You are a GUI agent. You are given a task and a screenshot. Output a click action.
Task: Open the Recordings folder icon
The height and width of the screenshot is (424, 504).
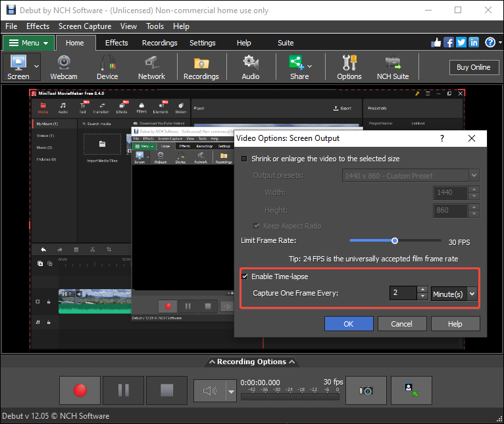click(x=201, y=67)
